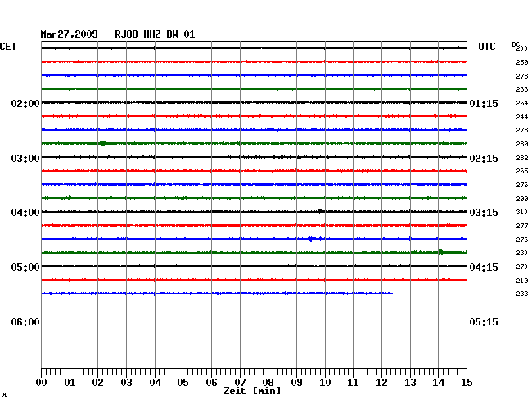Click the 03:15 UTC time label
This screenshot has height=404, width=532.
pos(484,213)
